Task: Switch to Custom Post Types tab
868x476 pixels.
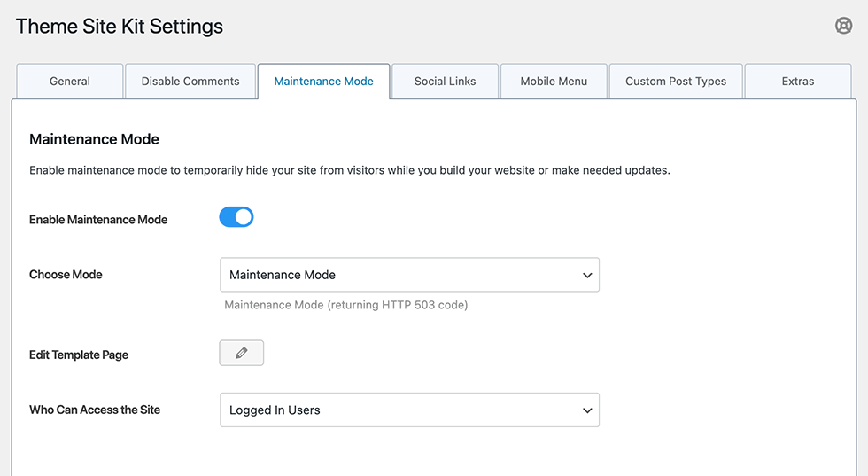Action: click(676, 82)
